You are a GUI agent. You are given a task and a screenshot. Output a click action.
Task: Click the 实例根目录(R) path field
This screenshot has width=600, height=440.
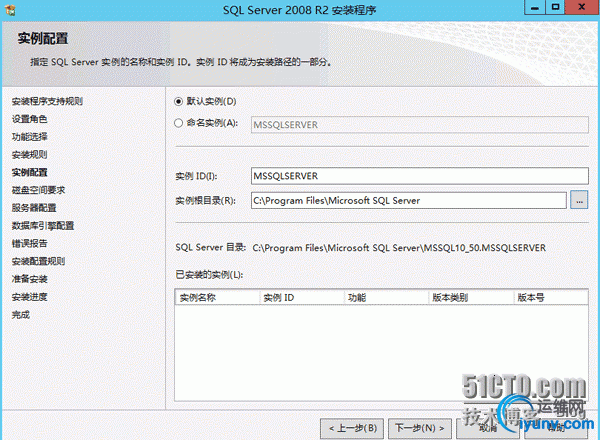pos(408,200)
